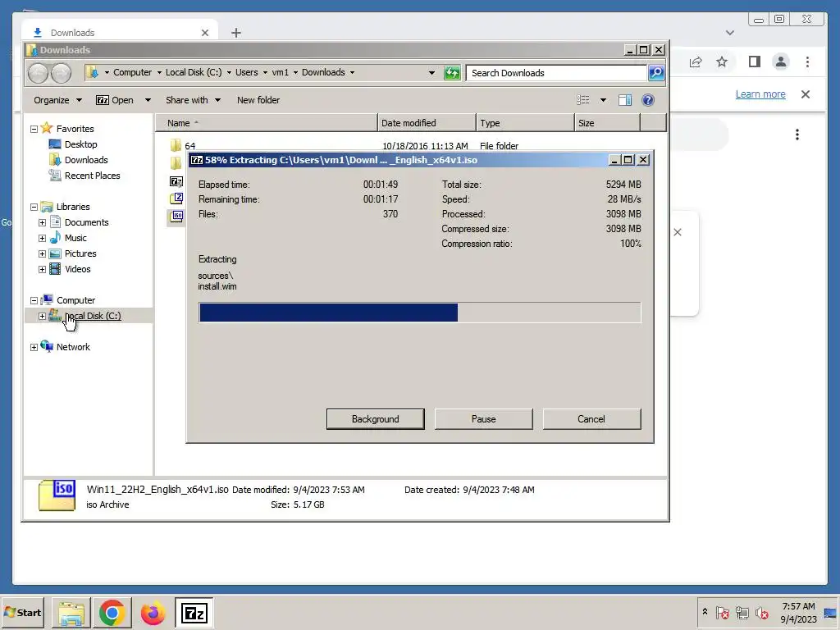
Task: Launch Firefox from taskbar
Action: (x=153, y=612)
